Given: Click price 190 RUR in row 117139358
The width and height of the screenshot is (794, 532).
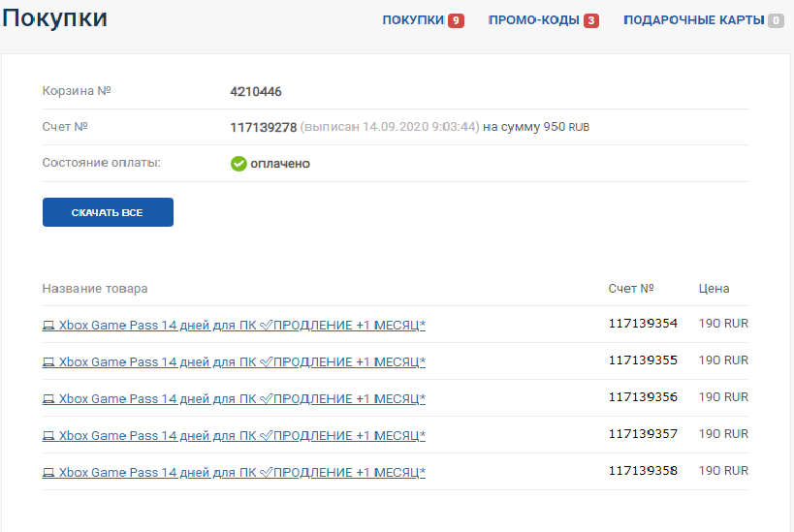Looking at the screenshot, I should coord(723,471).
